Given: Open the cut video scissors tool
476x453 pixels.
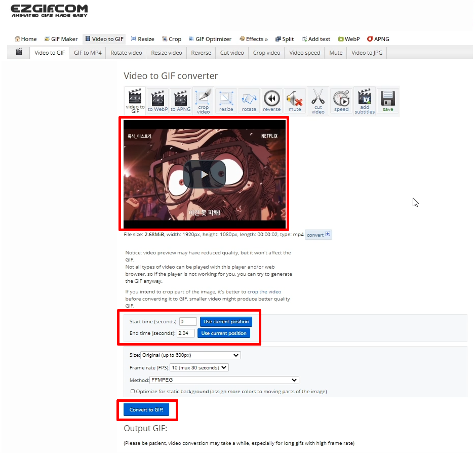Looking at the screenshot, I should pyautogui.click(x=318, y=101).
